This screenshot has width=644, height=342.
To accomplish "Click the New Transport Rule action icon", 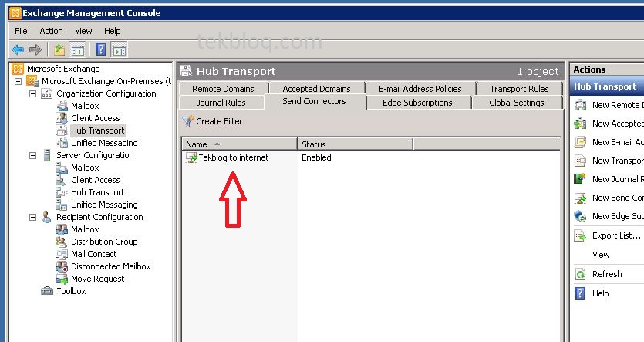I will 580,161.
